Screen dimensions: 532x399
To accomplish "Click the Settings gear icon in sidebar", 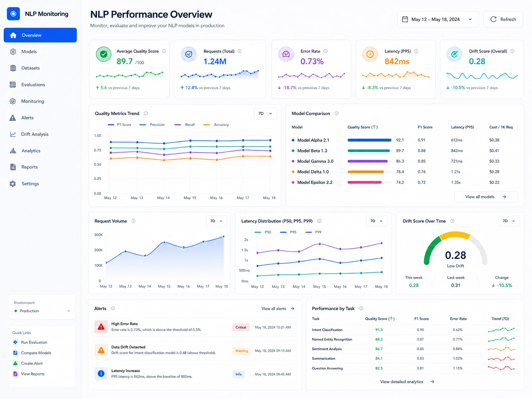I will click(x=13, y=184).
